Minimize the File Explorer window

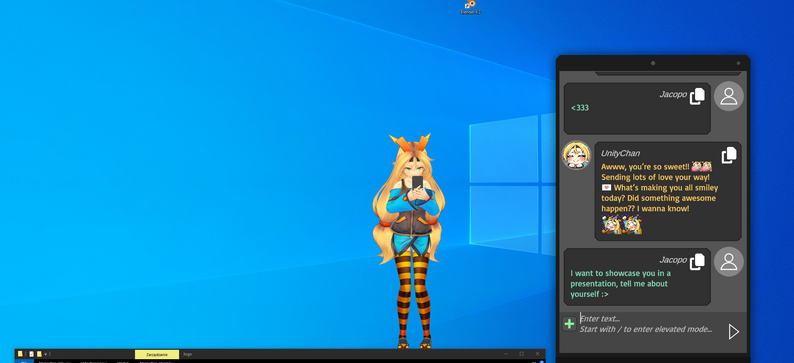coord(505,354)
